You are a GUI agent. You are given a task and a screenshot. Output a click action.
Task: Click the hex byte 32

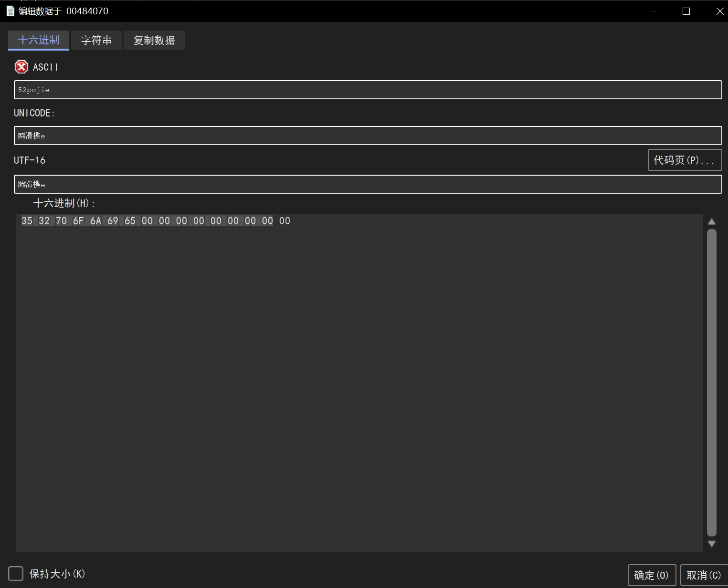44,220
